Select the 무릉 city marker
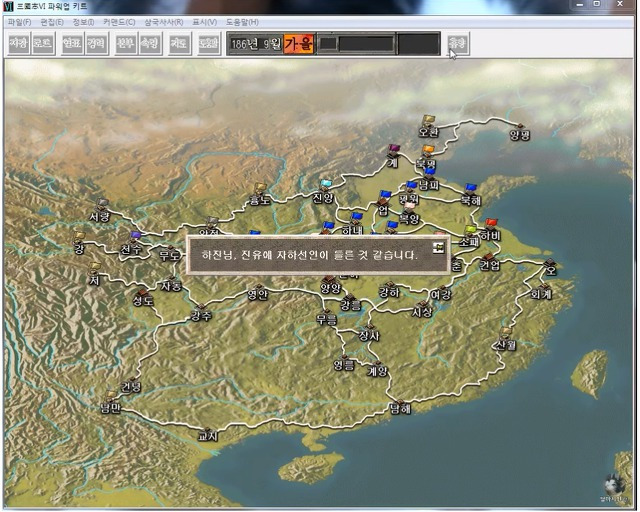 coord(327,318)
